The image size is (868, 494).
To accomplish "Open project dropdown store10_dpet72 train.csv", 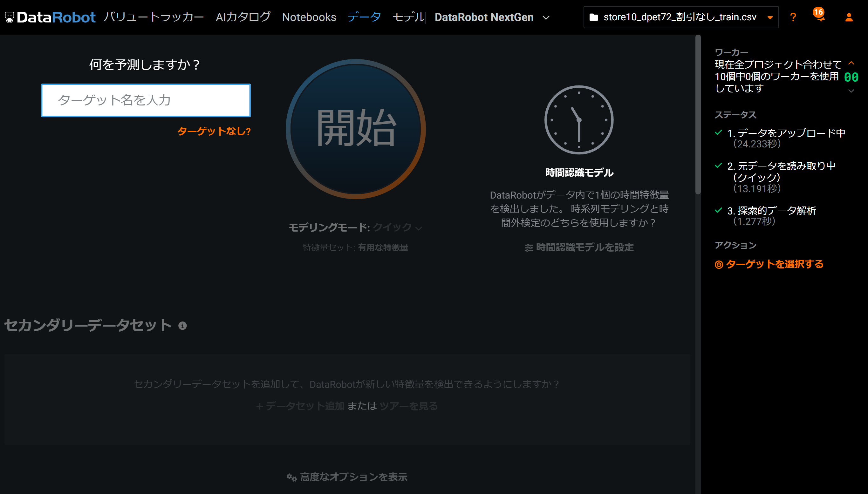I will [x=770, y=17].
